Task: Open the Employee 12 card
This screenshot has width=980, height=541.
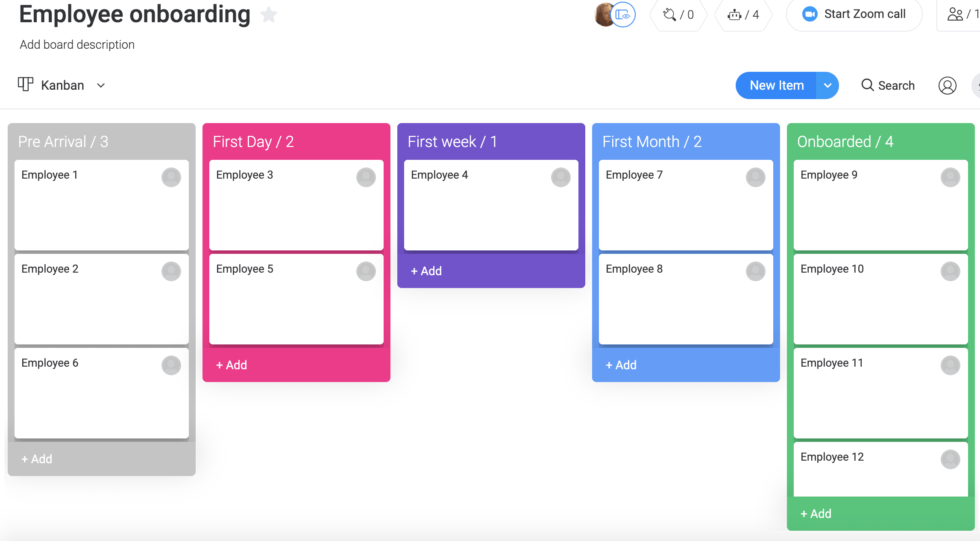Action: [881, 469]
